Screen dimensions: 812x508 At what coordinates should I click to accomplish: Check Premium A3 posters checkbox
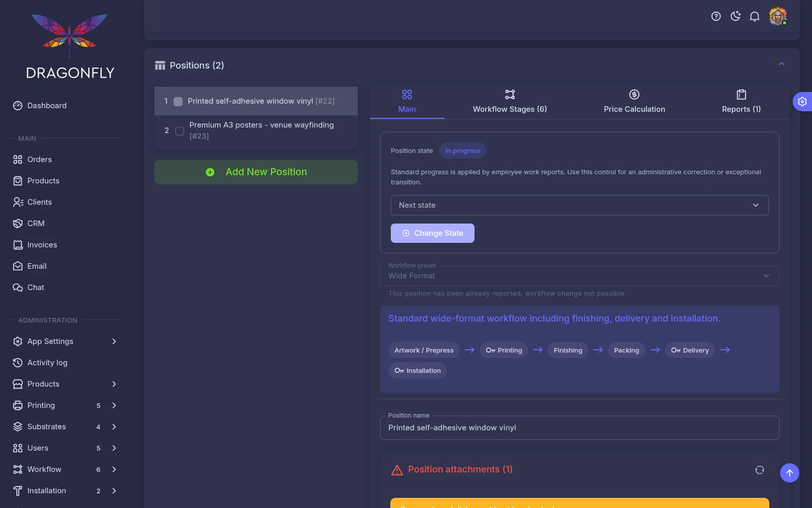tap(180, 131)
